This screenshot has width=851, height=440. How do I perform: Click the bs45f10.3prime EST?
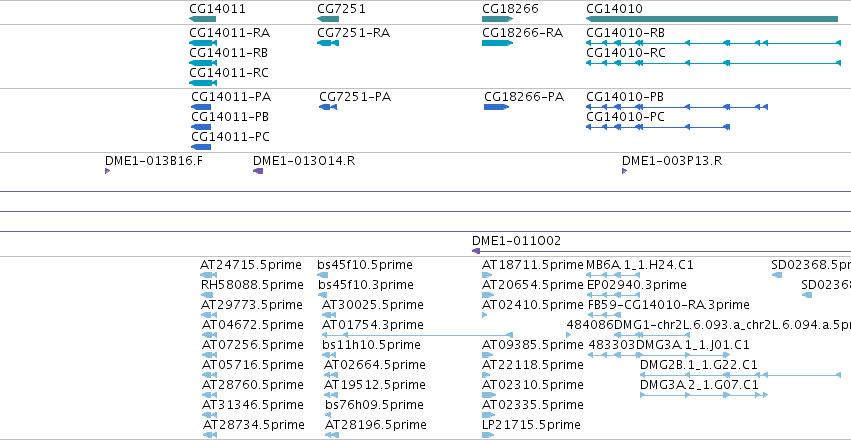[323, 295]
